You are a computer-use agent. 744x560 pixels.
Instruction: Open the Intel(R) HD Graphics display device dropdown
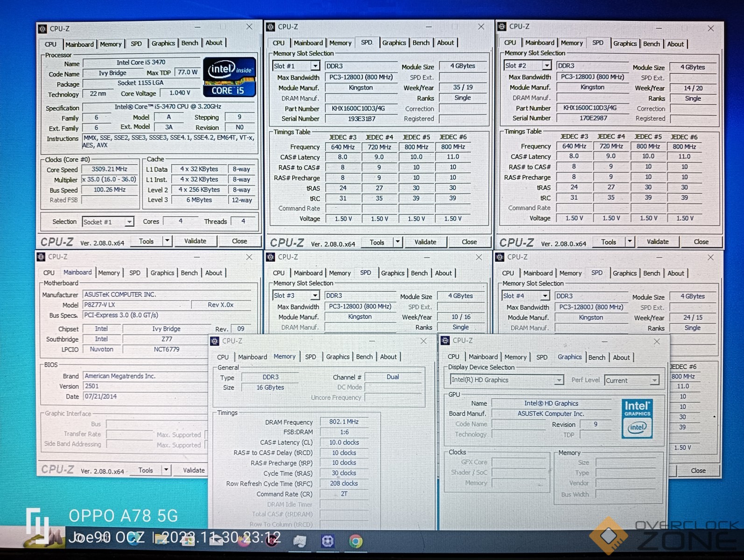click(559, 380)
